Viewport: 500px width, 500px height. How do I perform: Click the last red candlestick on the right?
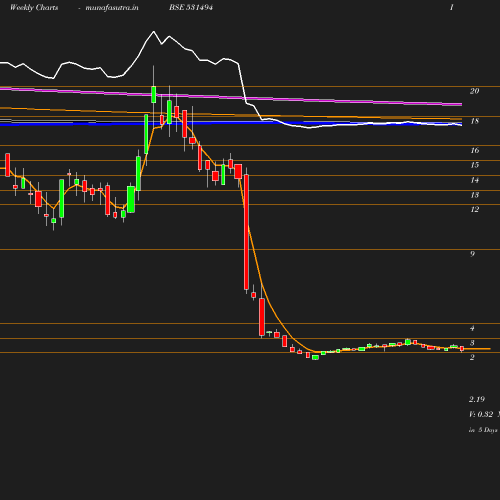tap(462, 348)
